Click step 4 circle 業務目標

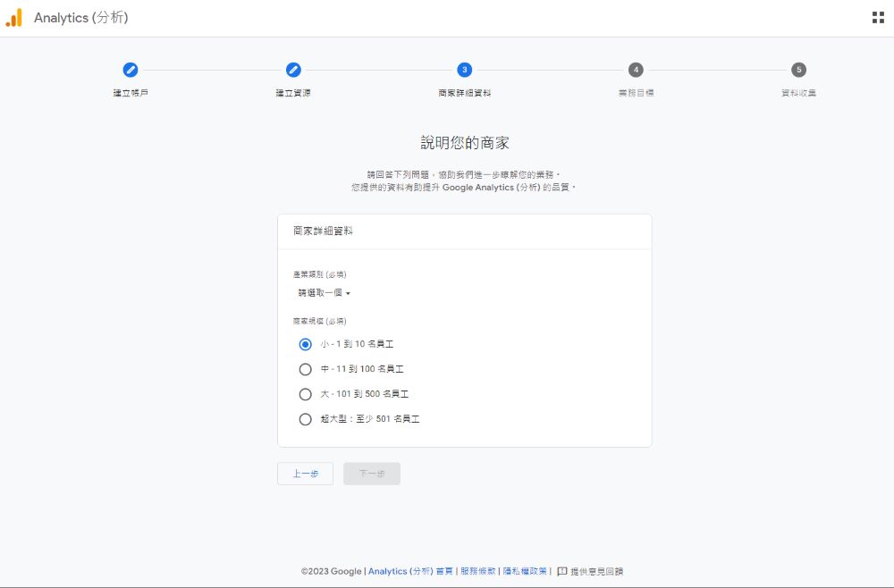pos(636,70)
